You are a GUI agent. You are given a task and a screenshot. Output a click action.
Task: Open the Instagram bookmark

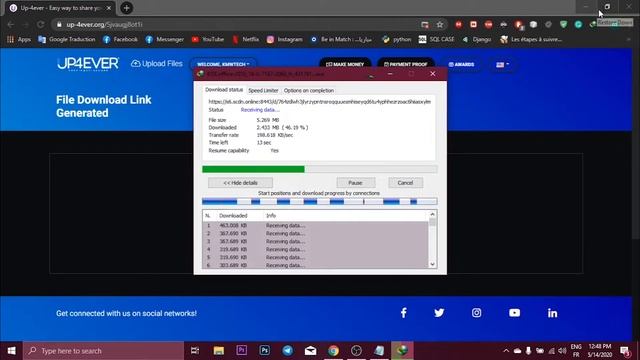285,39
